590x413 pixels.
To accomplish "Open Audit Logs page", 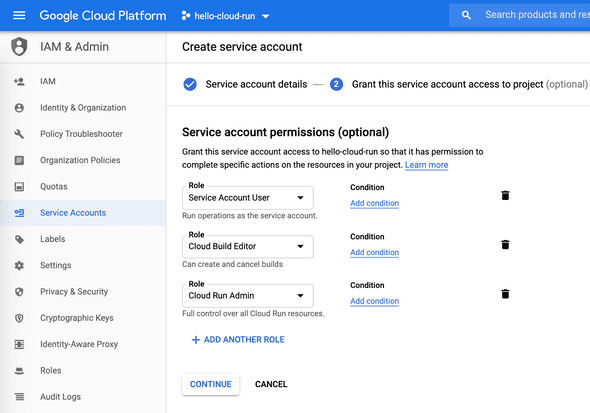I will coord(83,397).
